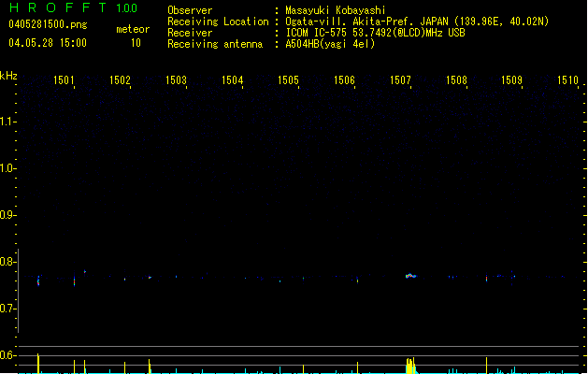Click the meteor count value 10
The width and height of the screenshot is (588, 374).
(x=136, y=43)
